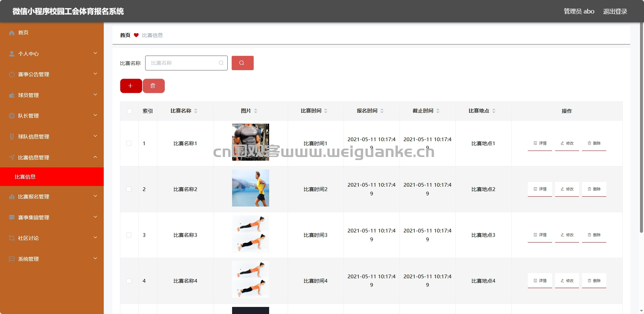Screen dimensions: 644x314
Task: Click the plus icon to add competition
Action: tap(131, 86)
